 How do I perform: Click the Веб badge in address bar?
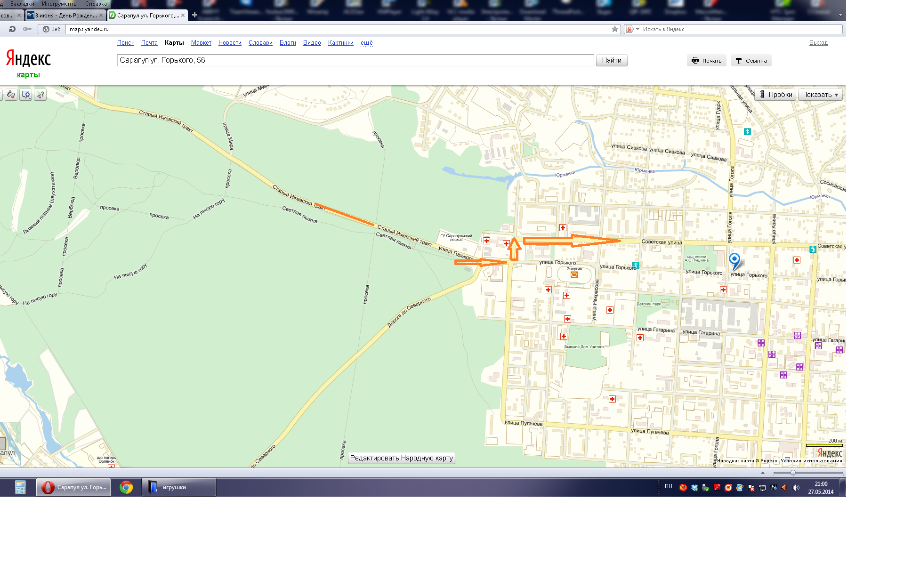[52, 29]
